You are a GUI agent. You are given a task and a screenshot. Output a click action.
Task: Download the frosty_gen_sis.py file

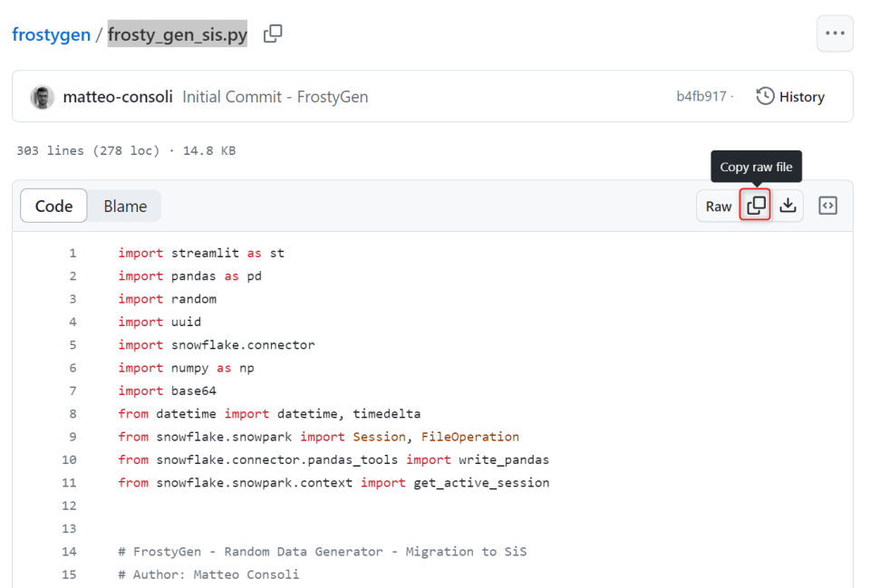click(x=788, y=206)
